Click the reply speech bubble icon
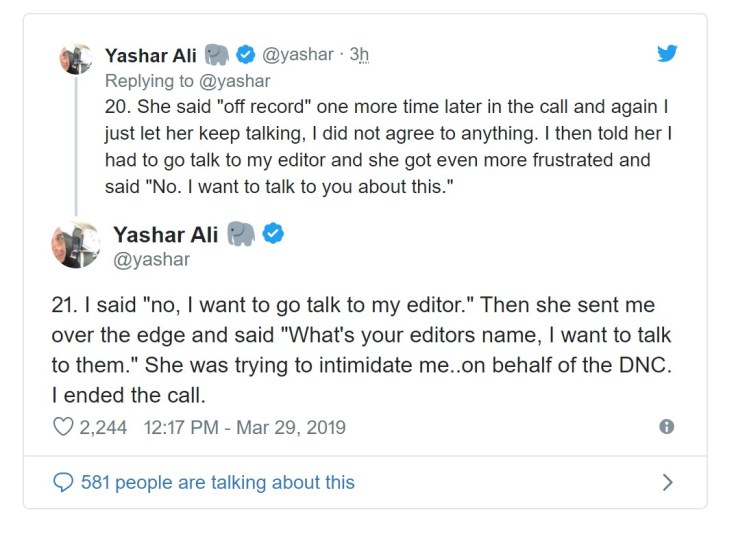Image resolution: width=736 pixels, height=534 pixels. coord(61,482)
